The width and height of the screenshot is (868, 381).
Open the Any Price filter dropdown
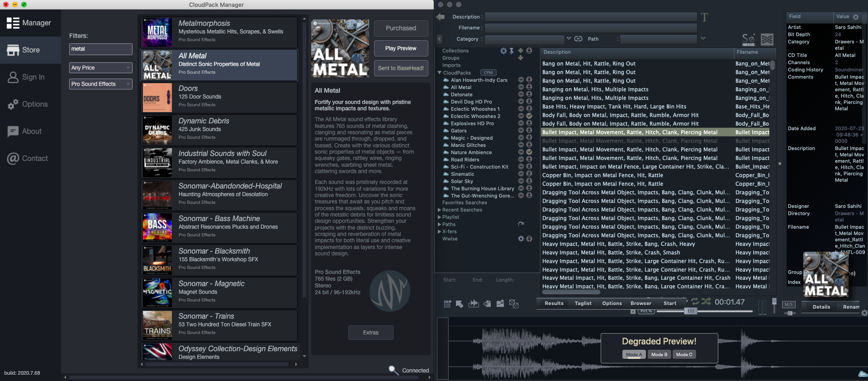[x=100, y=68]
